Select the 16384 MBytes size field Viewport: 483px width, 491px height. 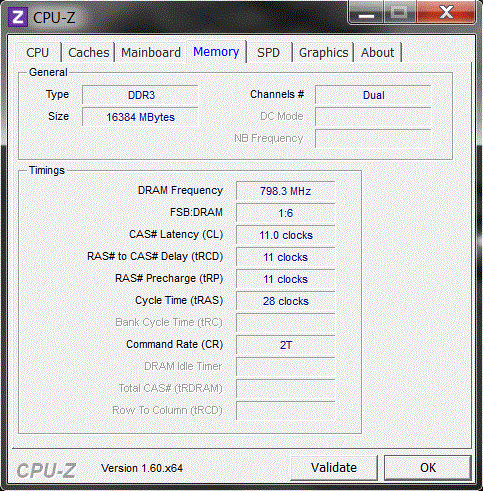(x=140, y=117)
